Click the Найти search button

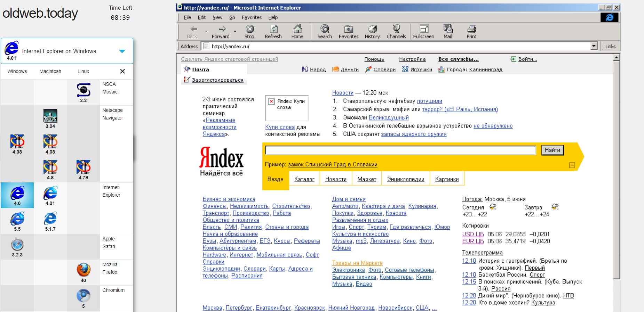pos(552,150)
